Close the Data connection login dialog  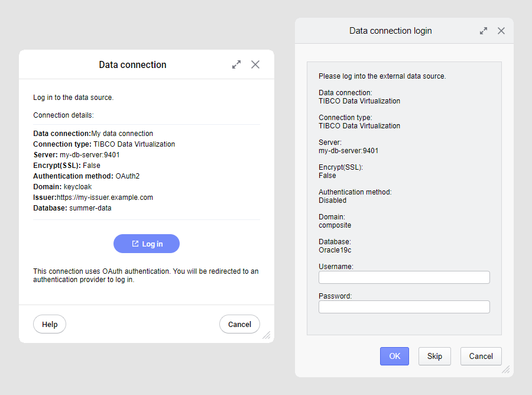(x=501, y=31)
